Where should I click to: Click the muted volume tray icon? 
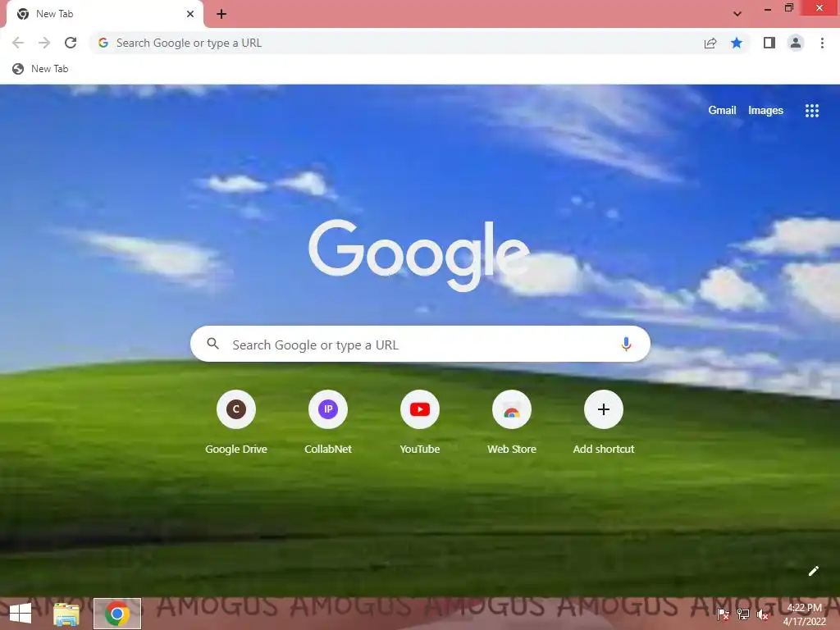[762, 614]
